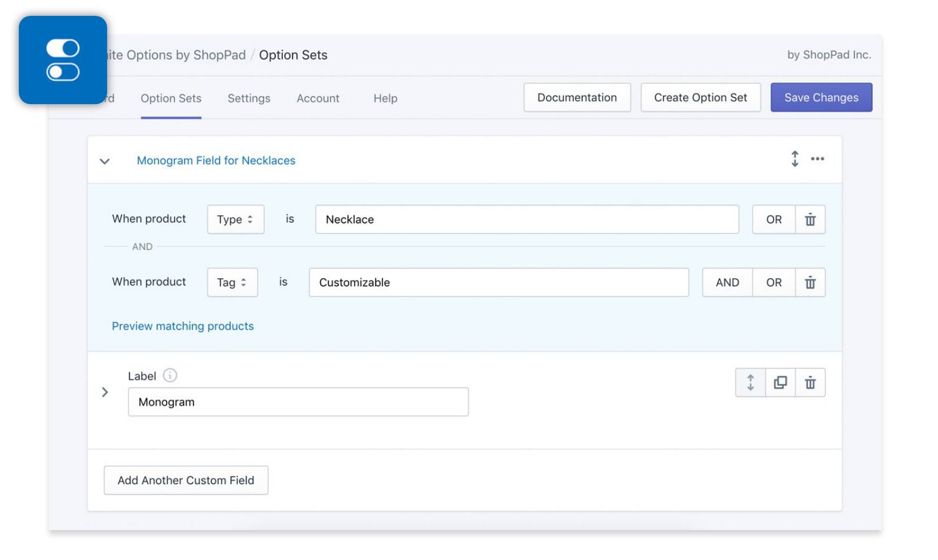The image size is (938, 560).
Task: Focus the Customizable value input field
Action: click(x=499, y=282)
